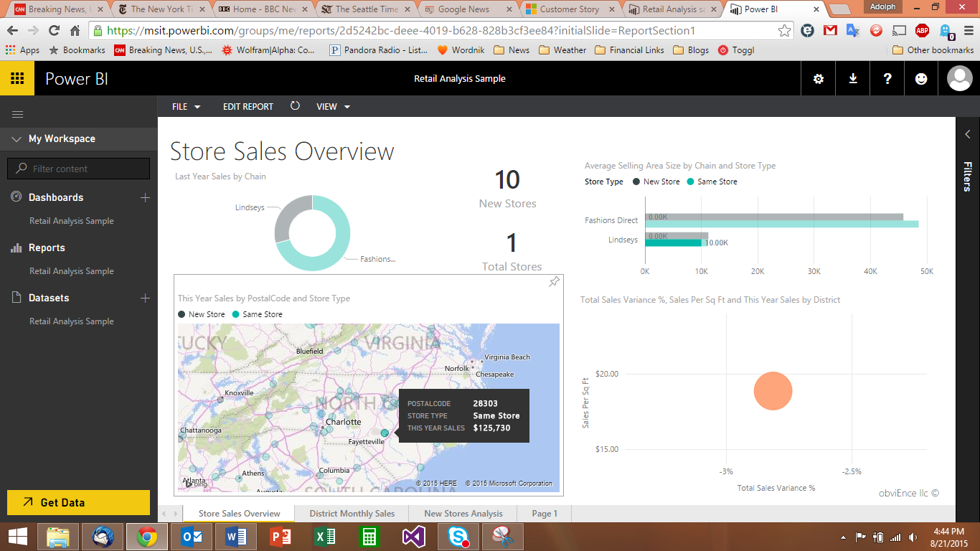Open the Chrome Apps shortcut
The image size is (980, 551).
22,50
